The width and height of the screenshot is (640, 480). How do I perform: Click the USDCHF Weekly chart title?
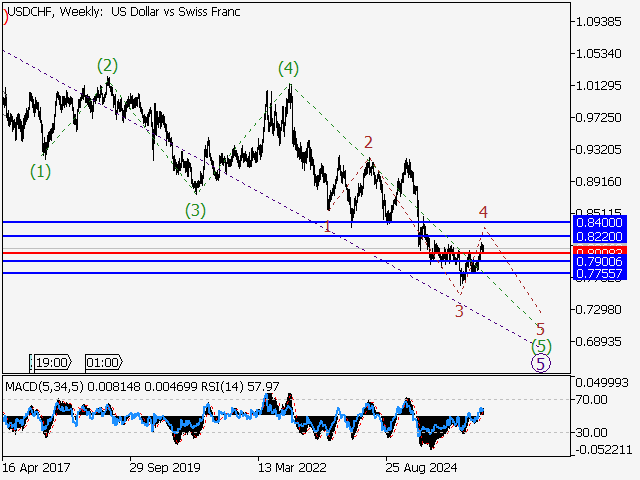point(124,12)
